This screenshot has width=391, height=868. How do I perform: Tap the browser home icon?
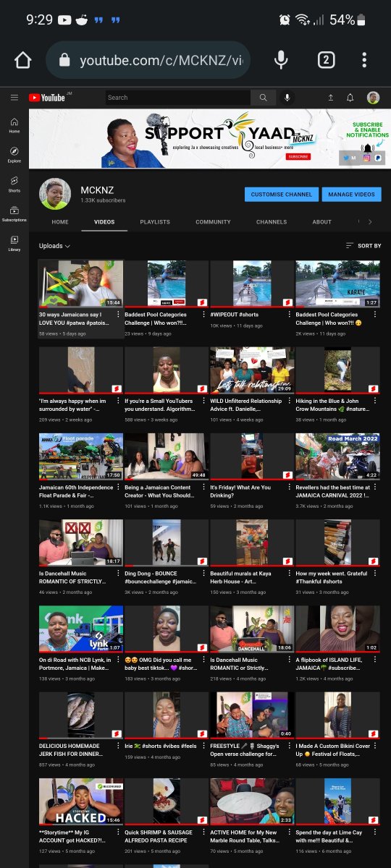pyautogui.click(x=23, y=60)
